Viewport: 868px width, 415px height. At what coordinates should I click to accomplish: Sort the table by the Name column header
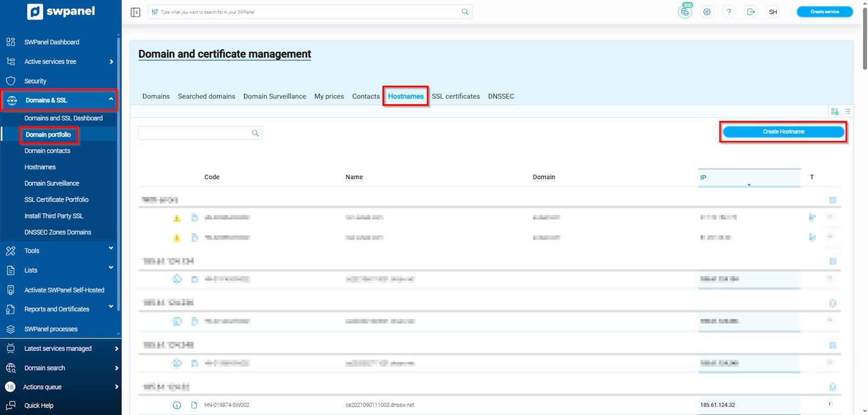click(x=354, y=177)
